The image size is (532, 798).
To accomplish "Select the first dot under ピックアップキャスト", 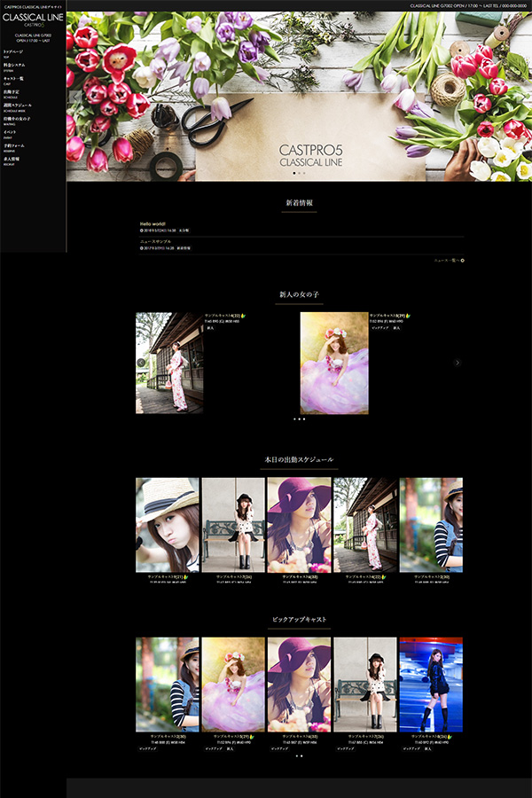I will 297,755.
